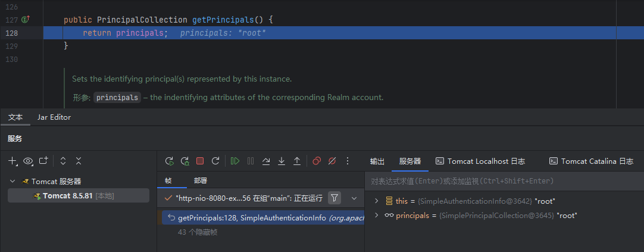Click the Step Over icon
Viewport: 644px width, 252px height.
[x=266, y=161]
